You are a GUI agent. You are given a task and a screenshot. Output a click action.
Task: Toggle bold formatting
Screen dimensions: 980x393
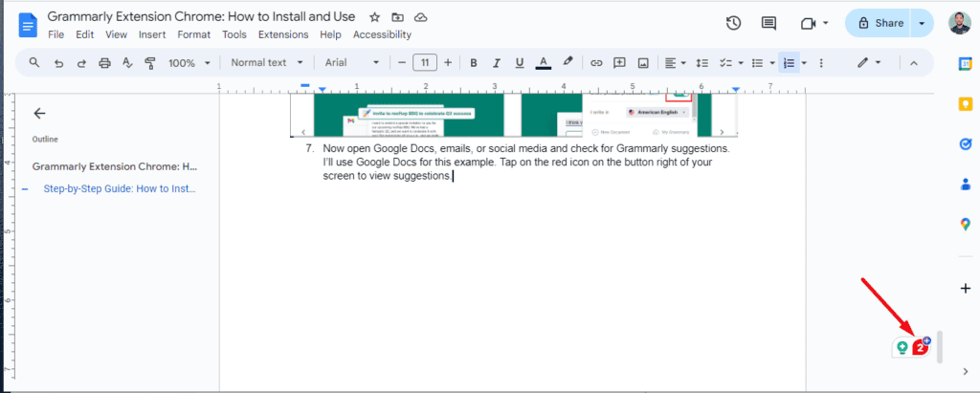tap(474, 62)
